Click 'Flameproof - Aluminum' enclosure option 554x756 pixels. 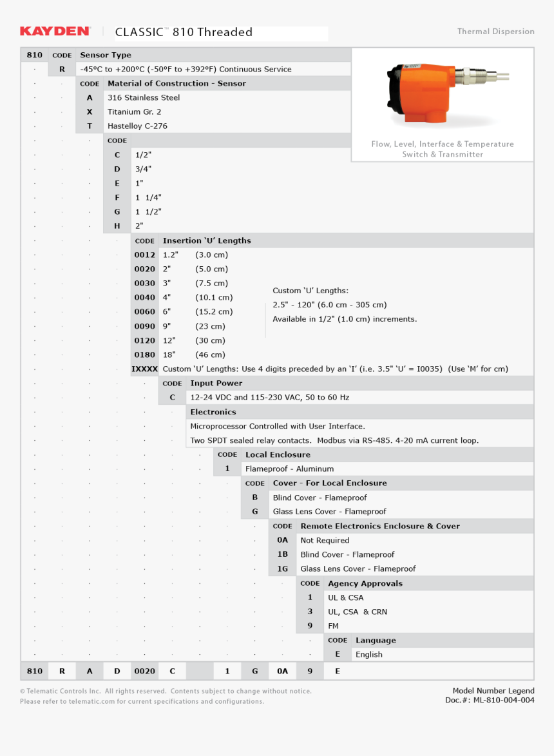click(x=289, y=469)
